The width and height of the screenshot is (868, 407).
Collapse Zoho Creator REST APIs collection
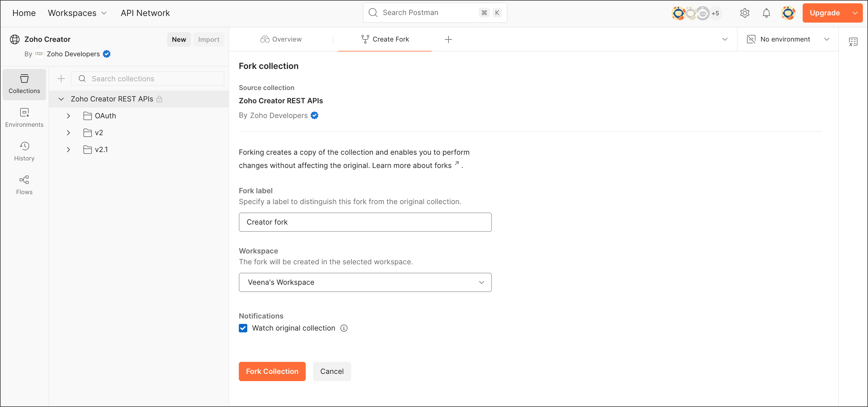(x=61, y=99)
